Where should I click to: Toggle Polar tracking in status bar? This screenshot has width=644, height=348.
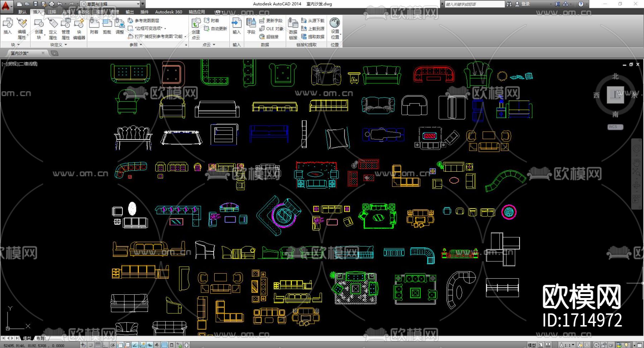coord(113,345)
